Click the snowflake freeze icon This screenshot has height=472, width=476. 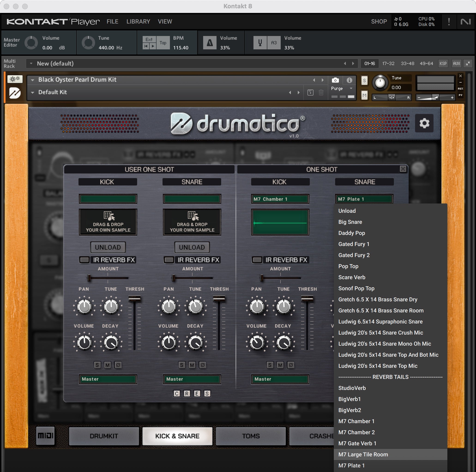coord(15,79)
